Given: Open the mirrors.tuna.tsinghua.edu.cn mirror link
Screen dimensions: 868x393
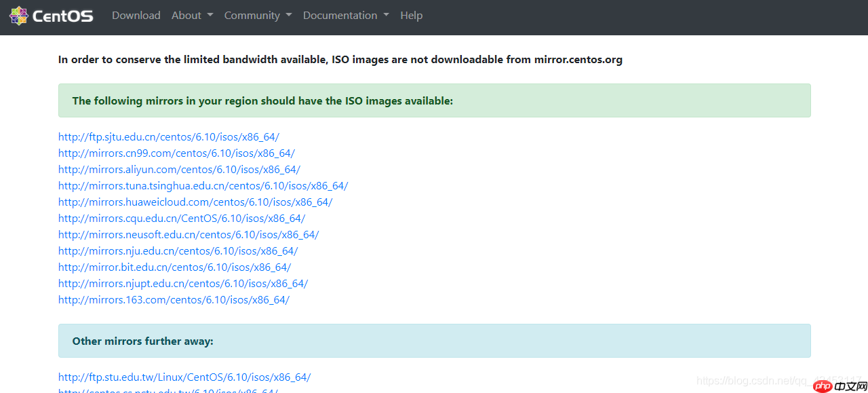Looking at the screenshot, I should tap(203, 186).
